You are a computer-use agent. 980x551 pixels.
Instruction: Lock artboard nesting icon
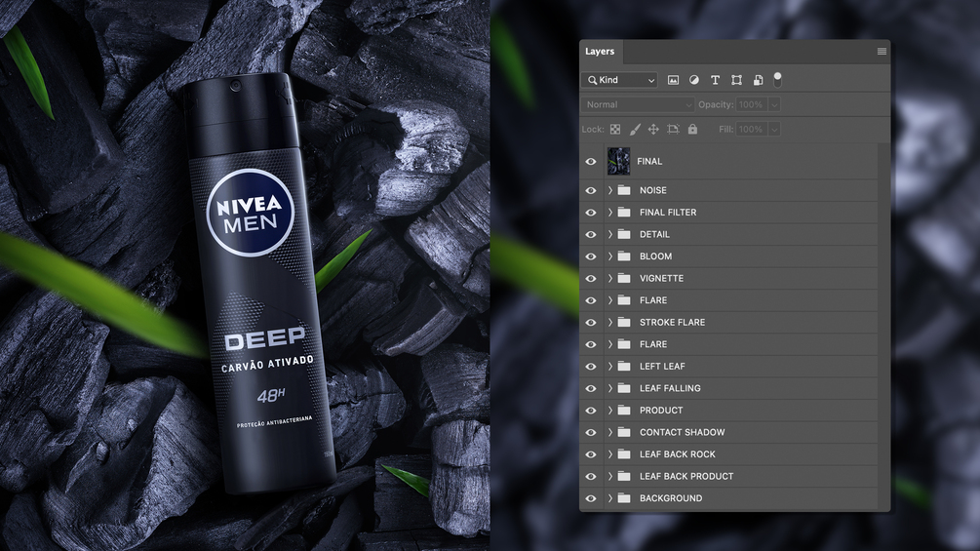tap(673, 130)
